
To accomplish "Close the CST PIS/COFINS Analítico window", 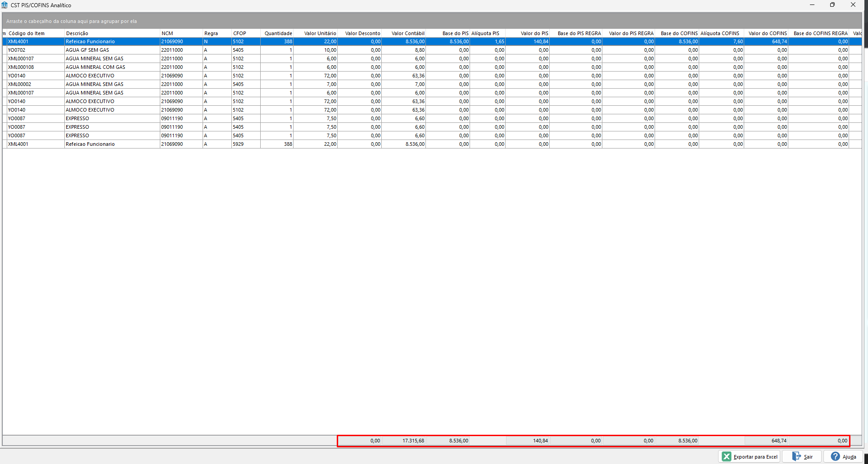I will pos(853,5).
